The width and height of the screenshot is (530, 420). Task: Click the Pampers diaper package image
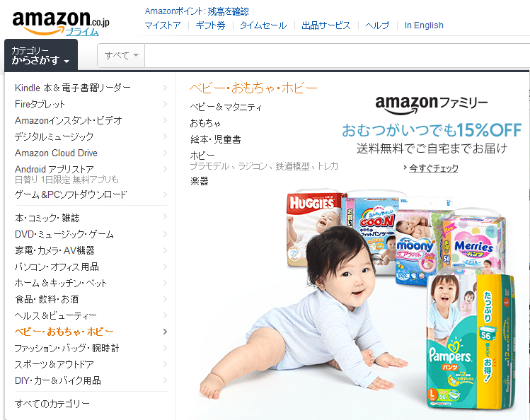click(x=471, y=342)
